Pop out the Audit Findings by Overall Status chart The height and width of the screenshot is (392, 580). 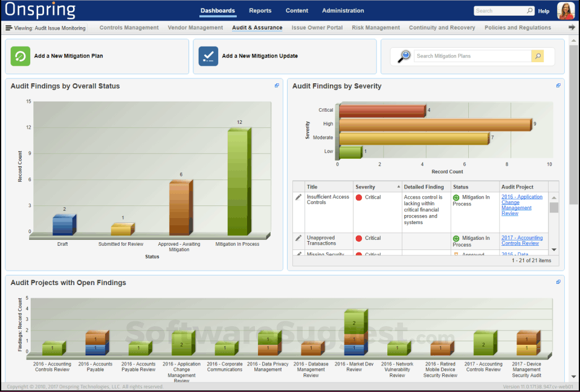point(277,86)
